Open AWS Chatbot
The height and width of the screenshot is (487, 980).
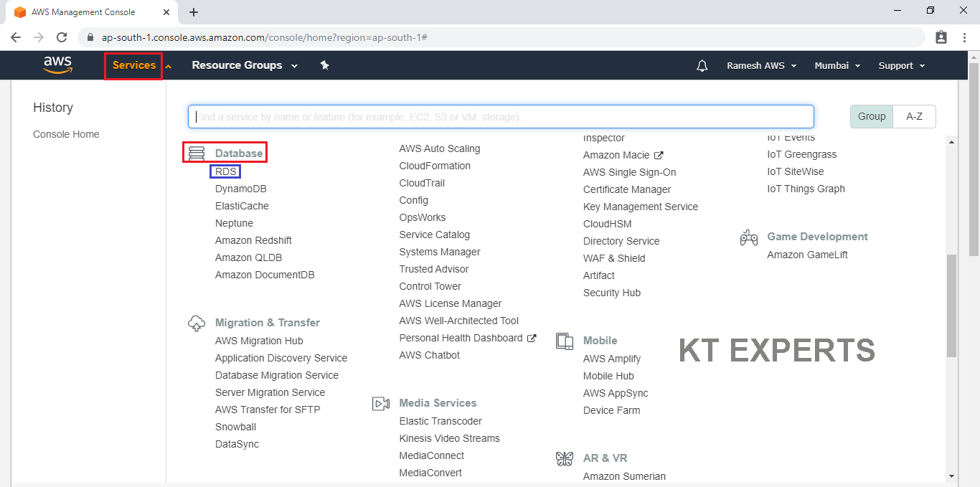430,355
